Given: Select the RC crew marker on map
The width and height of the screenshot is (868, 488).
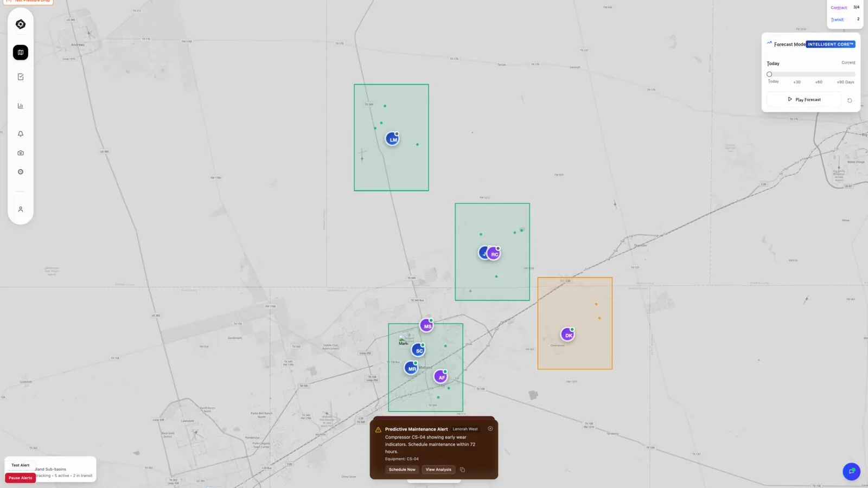Looking at the screenshot, I should (494, 254).
